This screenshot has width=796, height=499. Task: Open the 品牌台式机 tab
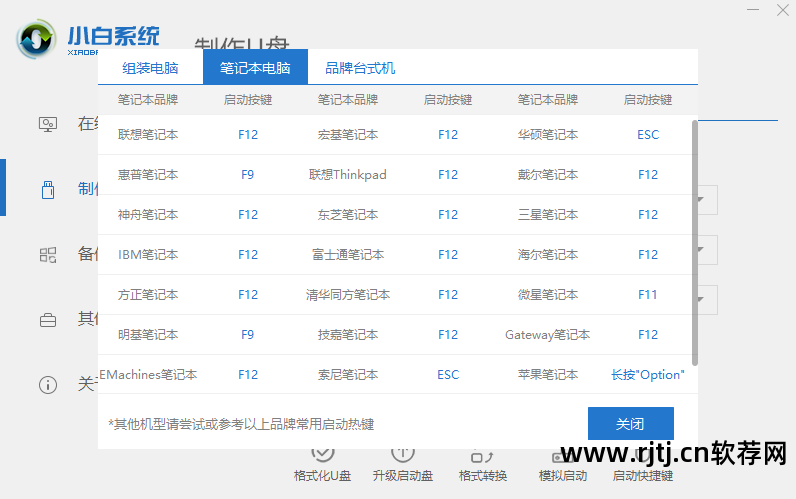pyautogui.click(x=360, y=68)
